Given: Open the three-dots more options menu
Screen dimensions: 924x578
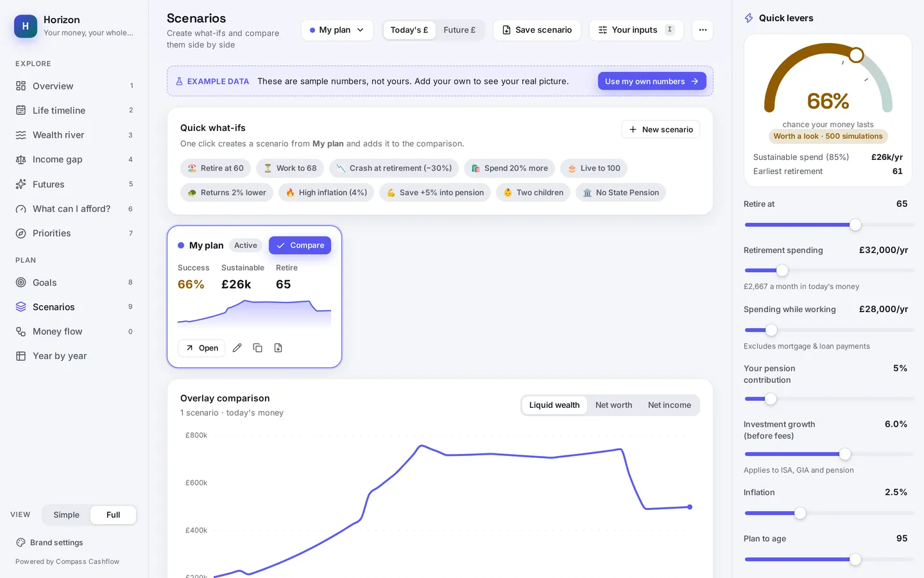Looking at the screenshot, I should click(x=703, y=30).
